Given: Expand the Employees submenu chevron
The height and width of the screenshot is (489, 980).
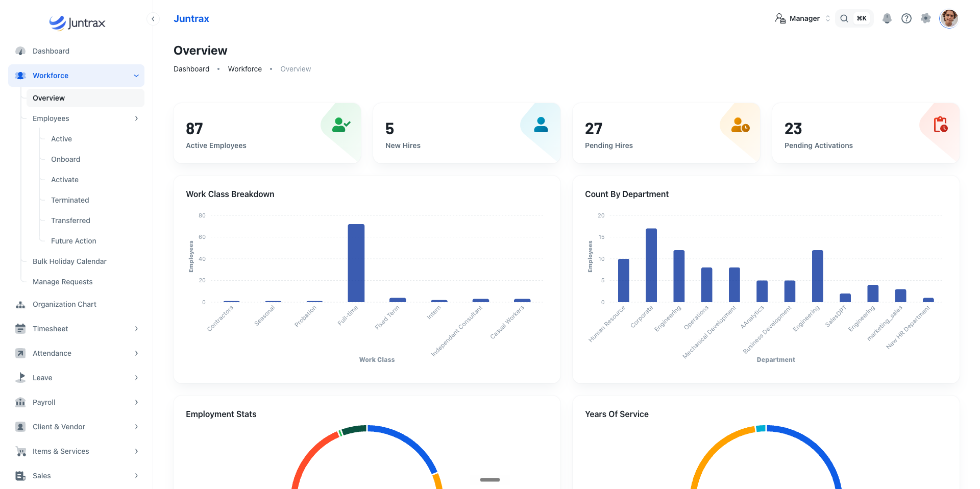Looking at the screenshot, I should pos(136,118).
